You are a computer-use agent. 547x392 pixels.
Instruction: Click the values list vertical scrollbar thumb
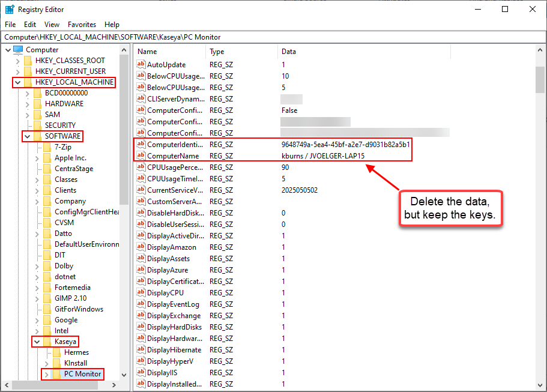pyautogui.click(x=540, y=80)
